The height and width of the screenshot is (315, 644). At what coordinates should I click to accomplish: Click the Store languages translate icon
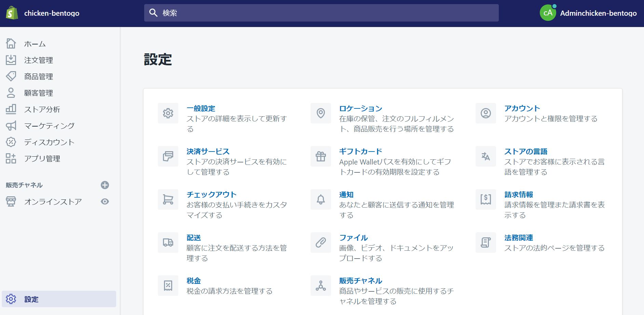click(x=485, y=156)
